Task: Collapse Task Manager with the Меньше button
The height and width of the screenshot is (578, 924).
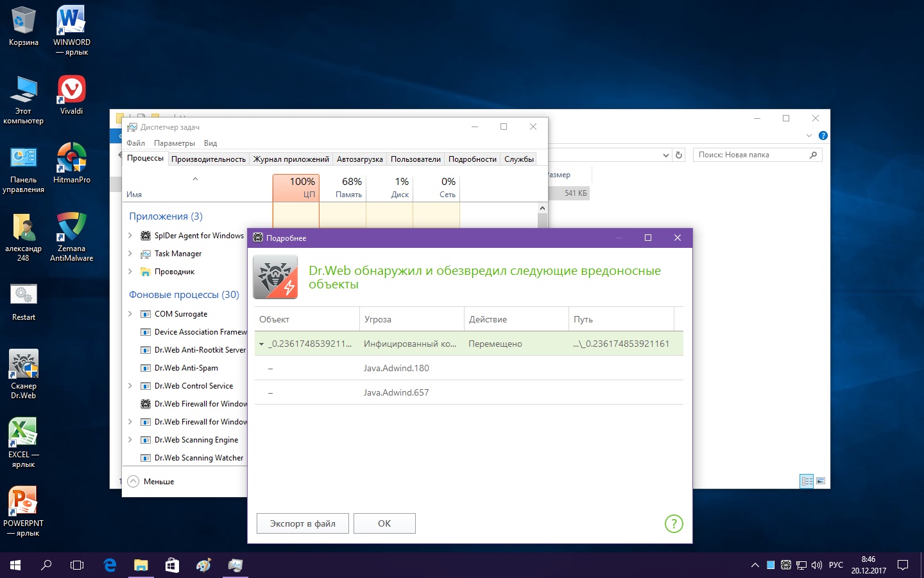Action: pos(151,482)
